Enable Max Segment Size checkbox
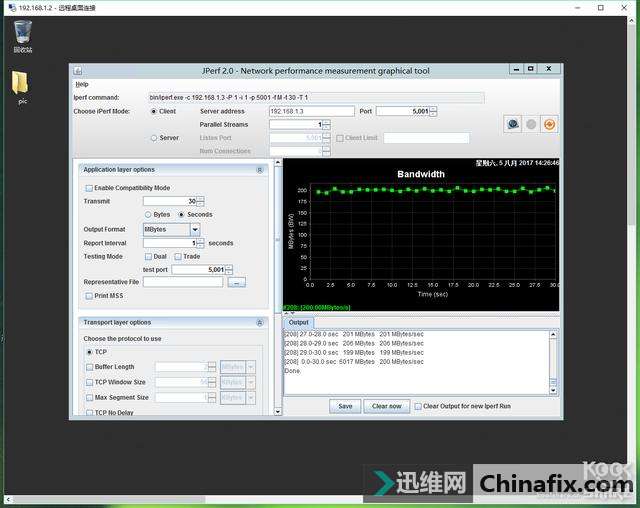This screenshot has width=640, height=508. tap(89, 397)
